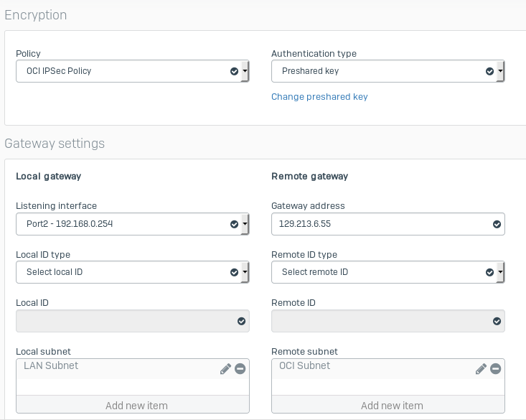Expand the Authentication type dropdown
The height and width of the screenshot is (420, 526).
click(x=388, y=71)
